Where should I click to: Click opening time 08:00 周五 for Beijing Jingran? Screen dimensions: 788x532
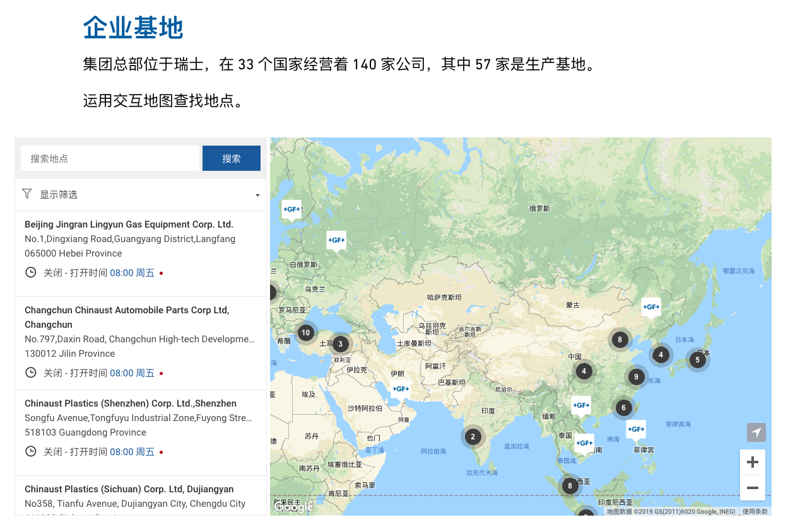(132, 273)
